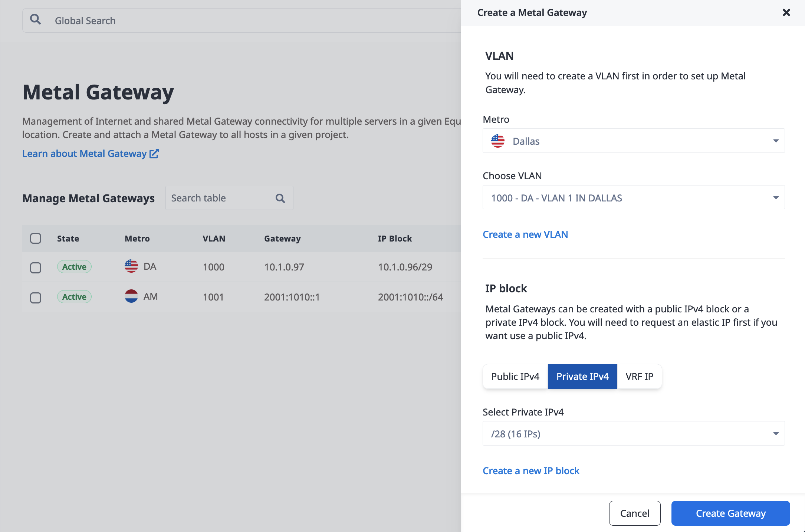Close the Create a Metal Gateway panel

point(786,13)
